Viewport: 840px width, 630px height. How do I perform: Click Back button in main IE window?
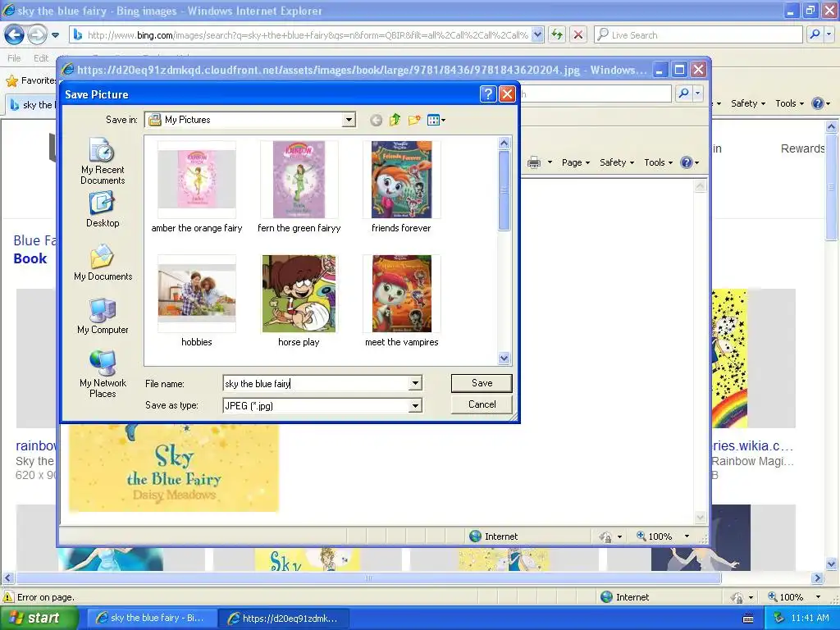tap(15, 34)
